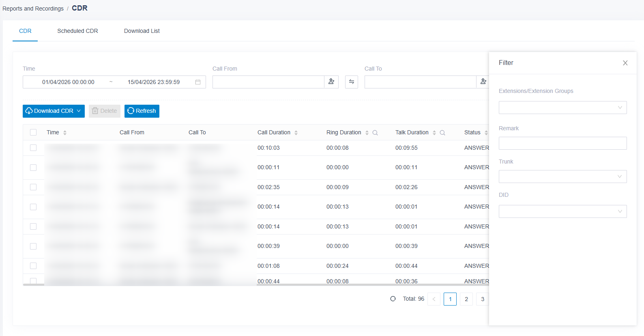Click contact picker icon beside Call To
This screenshot has width=644, height=336.
click(x=483, y=82)
